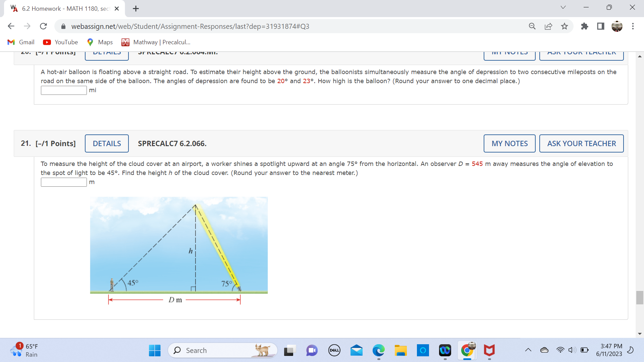Open the Chrome profile avatar
The width and height of the screenshot is (644, 362).
pyautogui.click(x=618, y=26)
